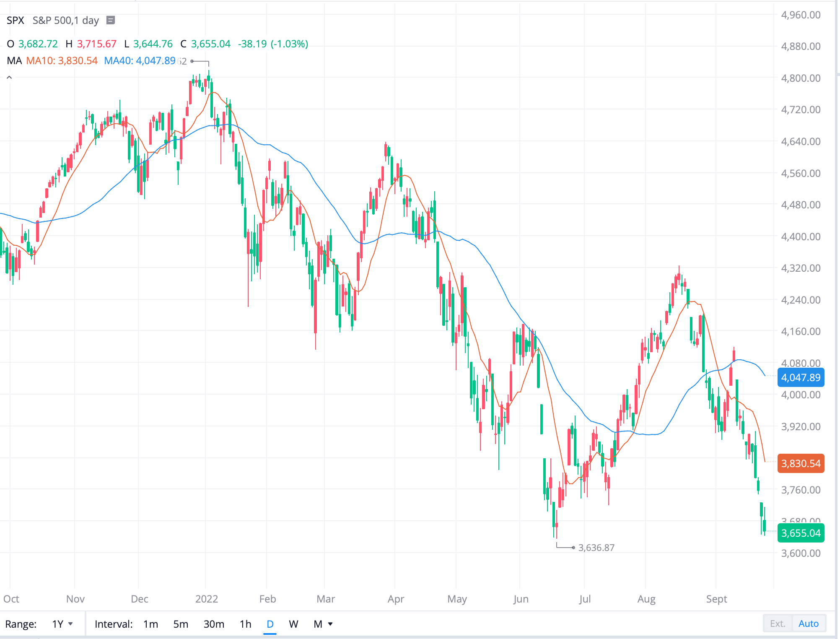Open the Range 1Y dropdown

click(61, 623)
